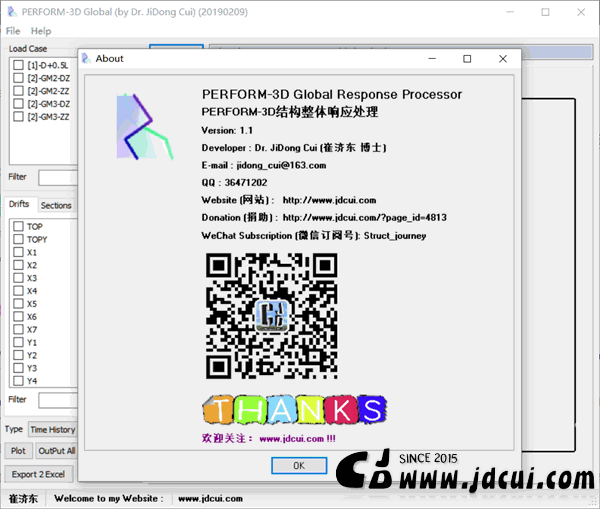Check the [2]-GM2-DZ load case

click(x=18, y=78)
